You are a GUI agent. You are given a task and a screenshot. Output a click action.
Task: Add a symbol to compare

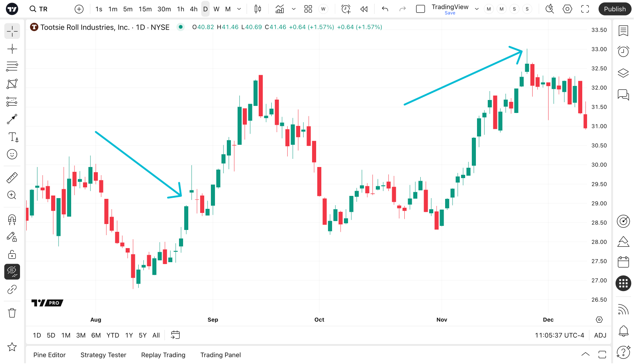tap(79, 9)
